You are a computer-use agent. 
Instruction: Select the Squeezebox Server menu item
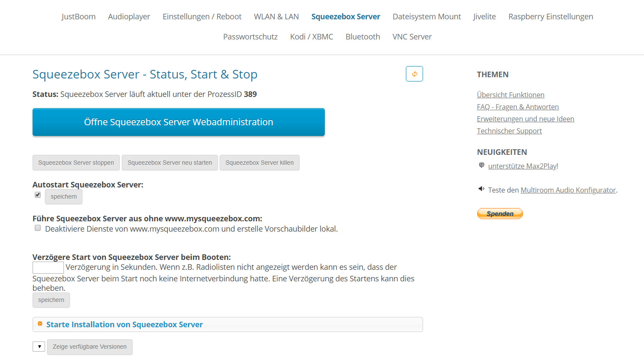click(x=346, y=17)
